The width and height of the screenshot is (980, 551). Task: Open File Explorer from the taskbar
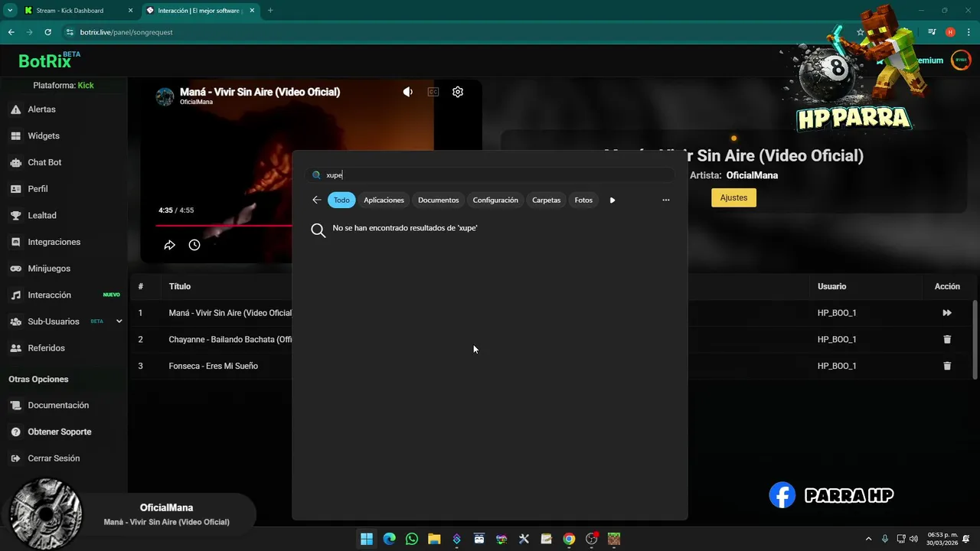(x=434, y=539)
